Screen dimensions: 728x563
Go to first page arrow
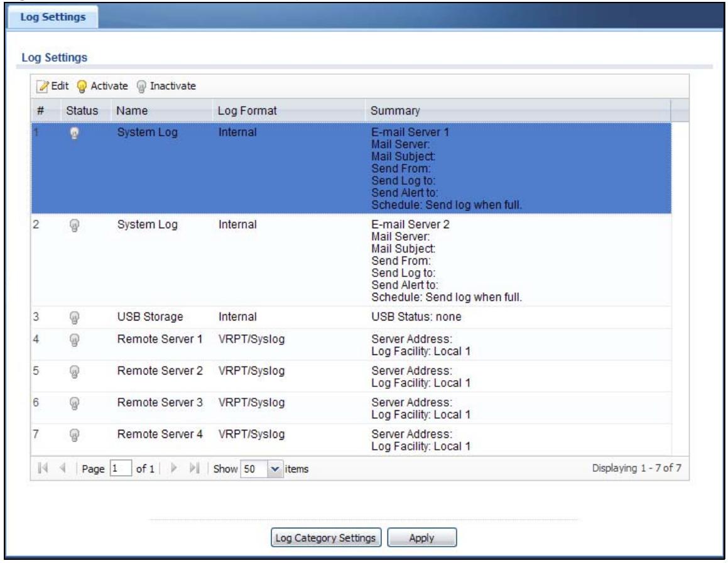pyautogui.click(x=43, y=468)
